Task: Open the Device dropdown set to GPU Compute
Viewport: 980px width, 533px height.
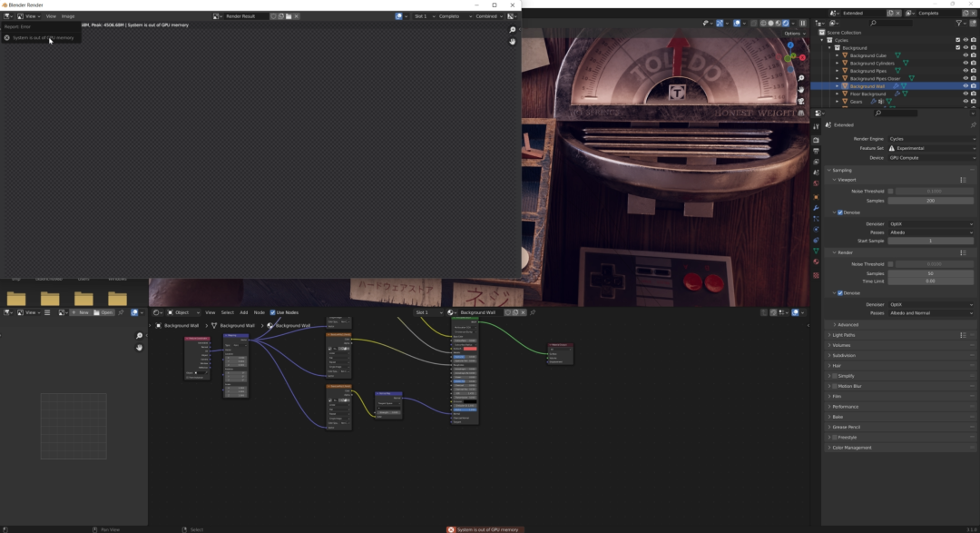Action: [x=930, y=158]
